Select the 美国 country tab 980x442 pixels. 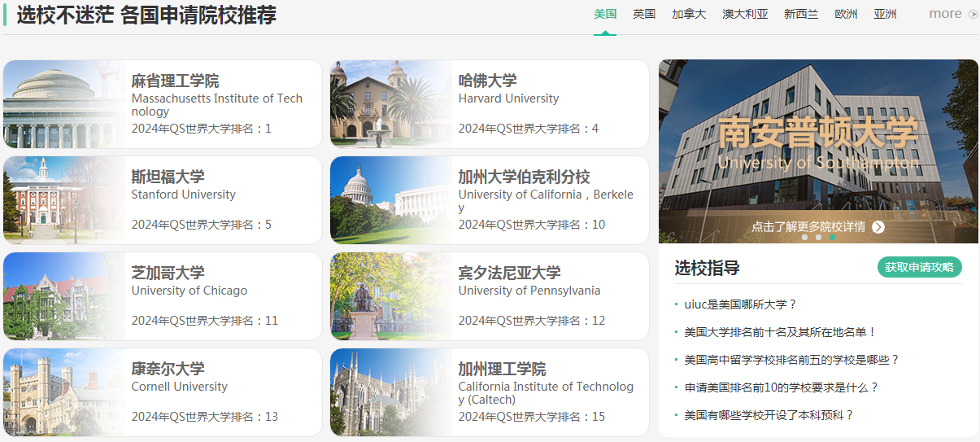(605, 14)
